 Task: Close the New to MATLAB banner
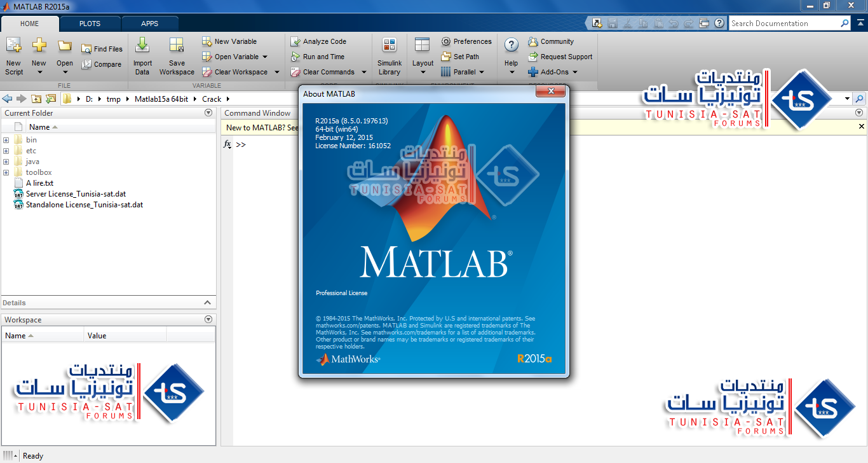point(862,127)
